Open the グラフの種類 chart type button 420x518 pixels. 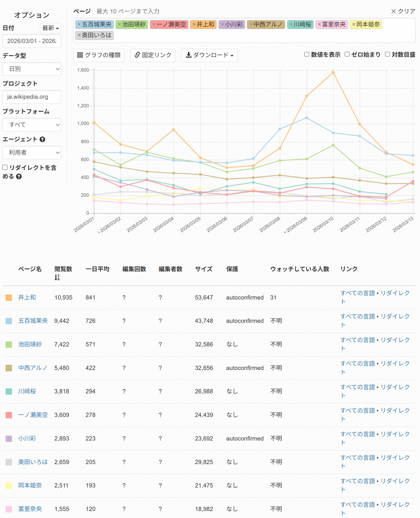[x=99, y=55]
